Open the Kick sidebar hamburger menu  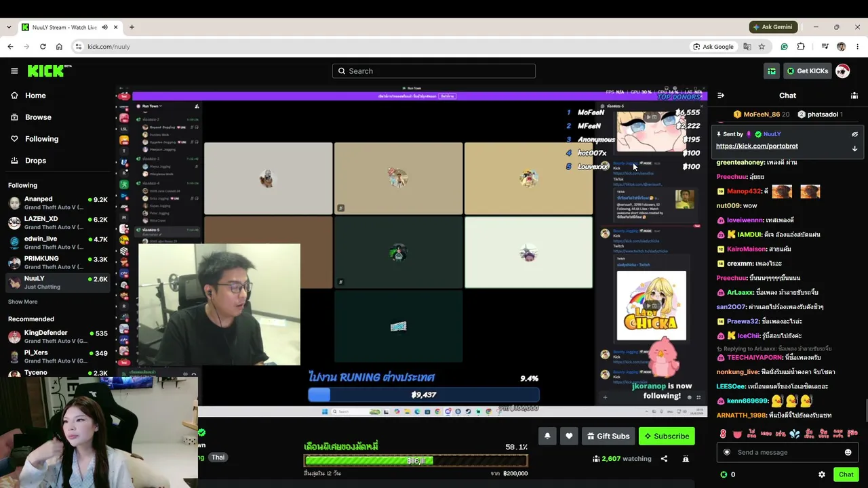[14, 71]
